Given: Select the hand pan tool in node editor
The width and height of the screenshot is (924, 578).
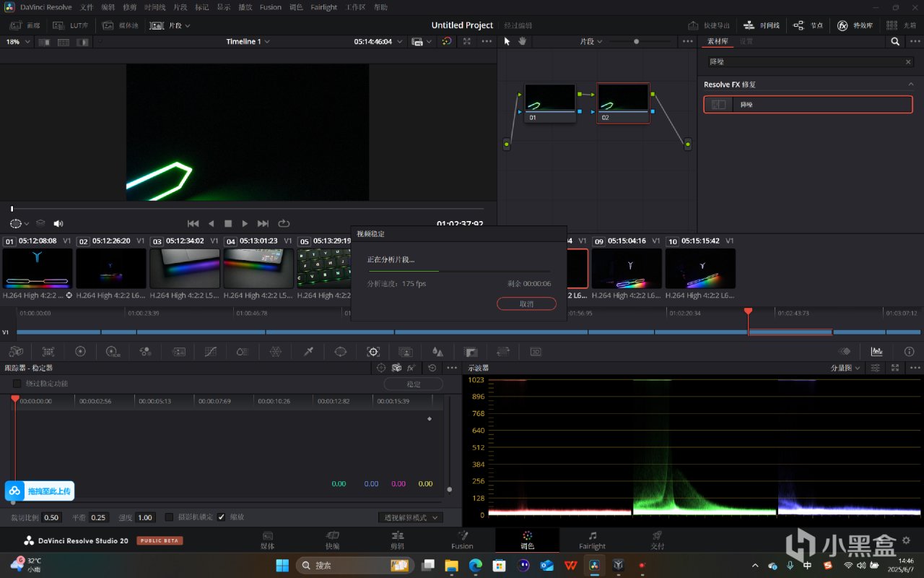Looking at the screenshot, I should click(x=522, y=42).
